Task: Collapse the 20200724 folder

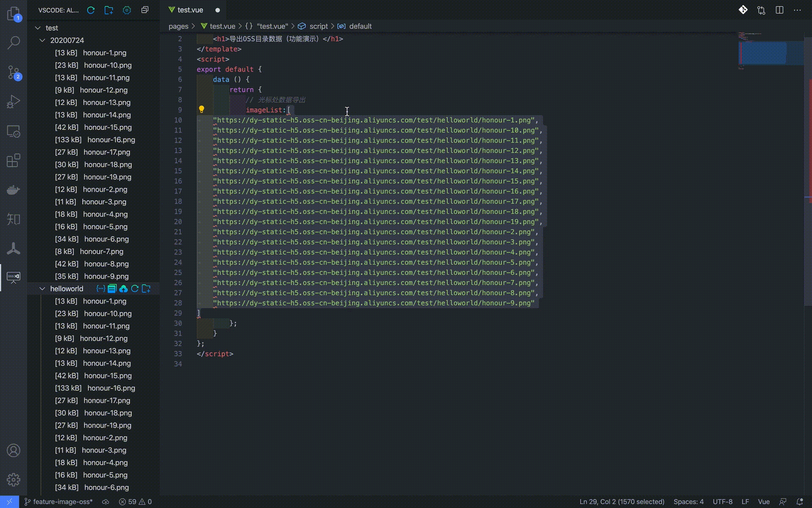Action: click(x=42, y=40)
